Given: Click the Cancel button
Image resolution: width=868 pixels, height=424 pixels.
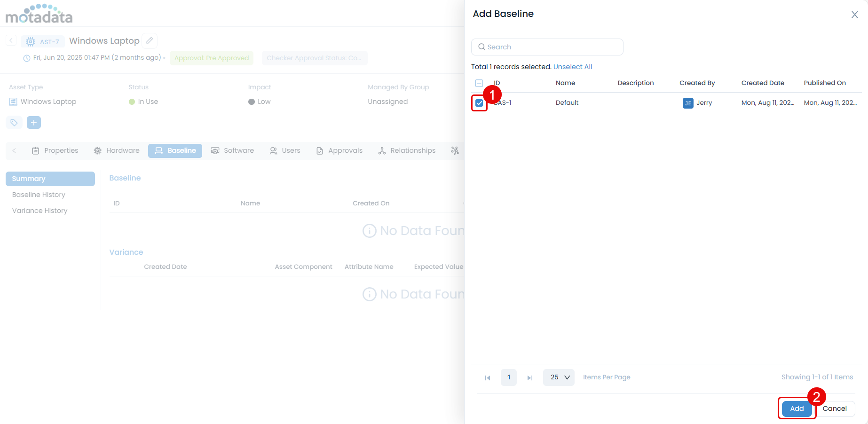Looking at the screenshot, I should (834, 408).
